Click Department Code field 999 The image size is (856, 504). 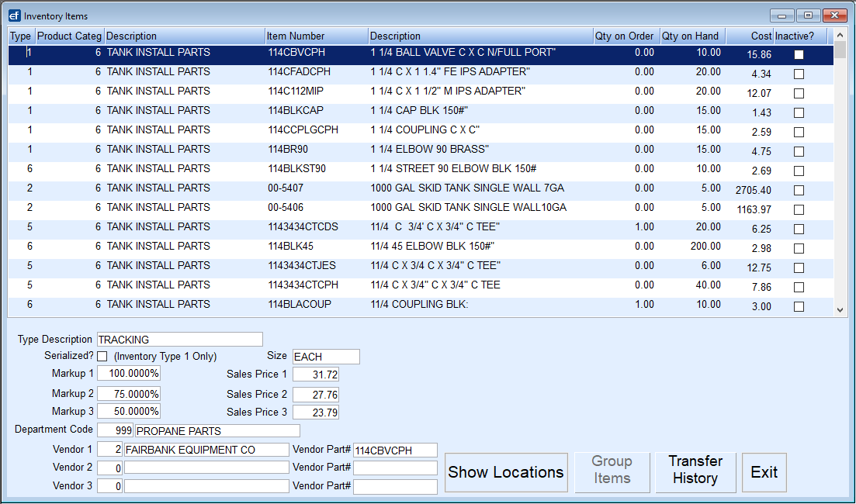click(x=115, y=430)
